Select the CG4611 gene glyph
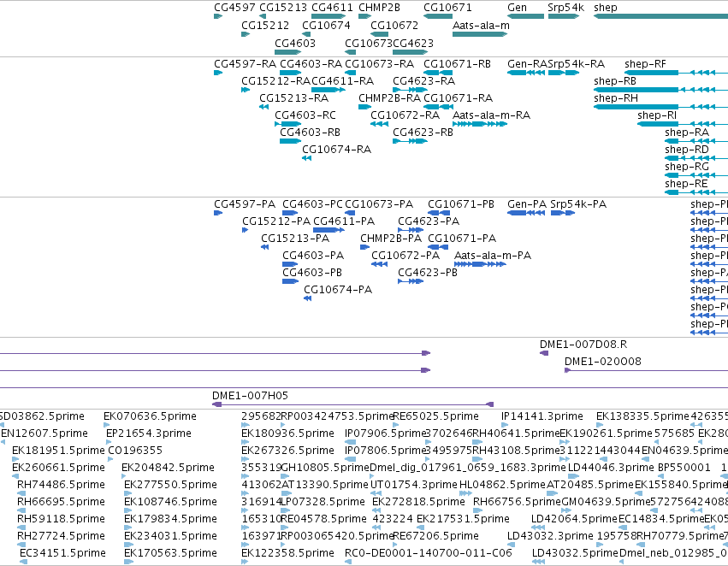 (x=328, y=17)
